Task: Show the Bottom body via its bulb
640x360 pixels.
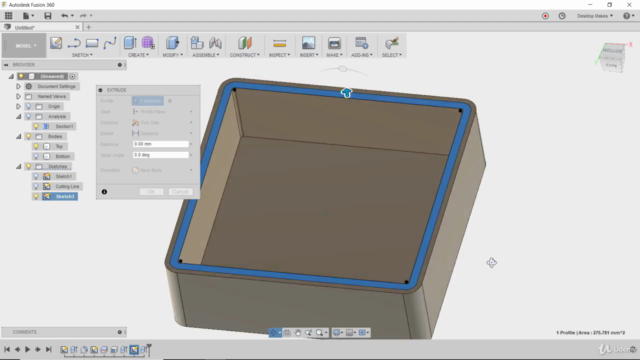Action: coord(36,156)
